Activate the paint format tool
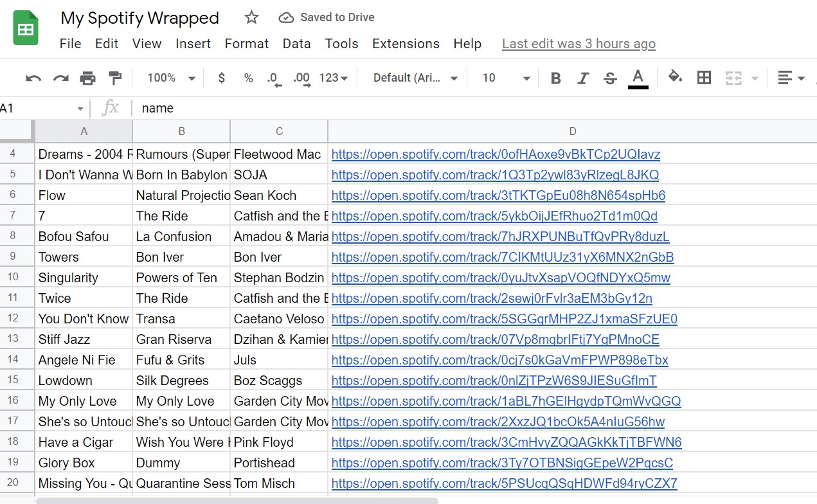 click(115, 78)
